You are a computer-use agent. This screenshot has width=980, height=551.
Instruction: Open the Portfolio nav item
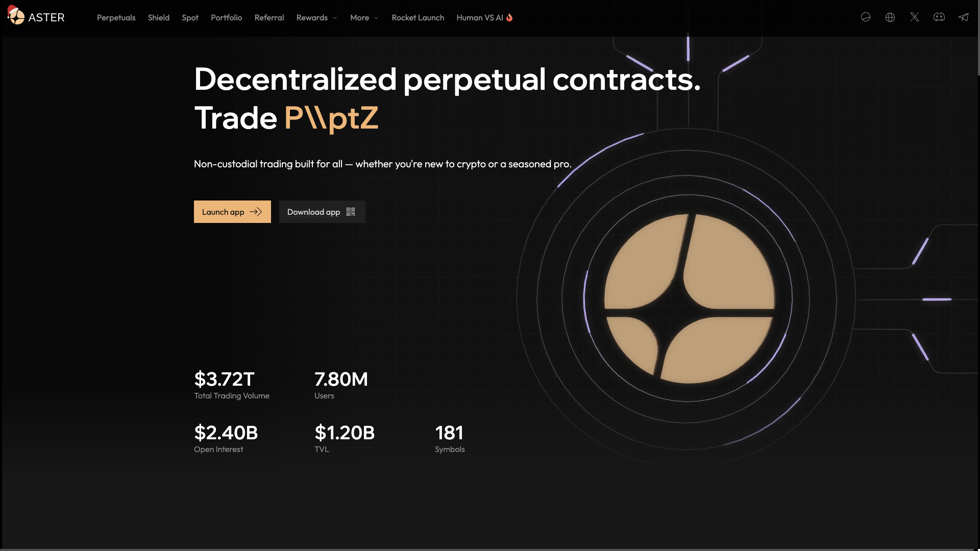tap(227, 17)
